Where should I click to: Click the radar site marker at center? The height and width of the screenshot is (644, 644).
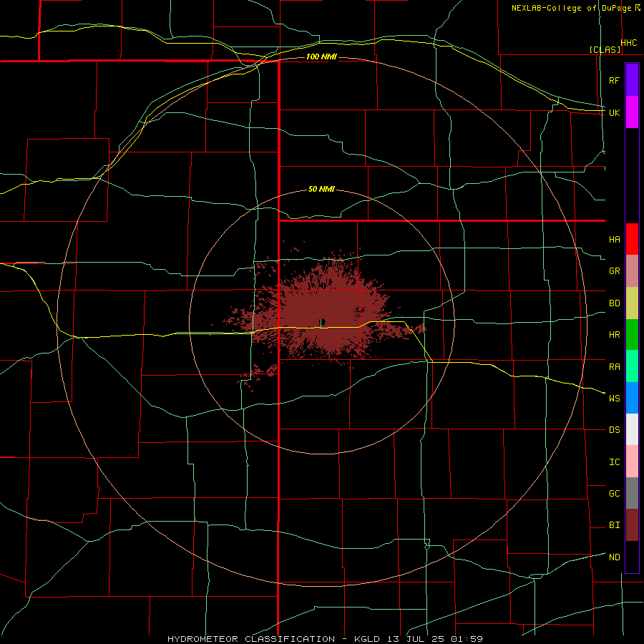[x=322, y=321]
